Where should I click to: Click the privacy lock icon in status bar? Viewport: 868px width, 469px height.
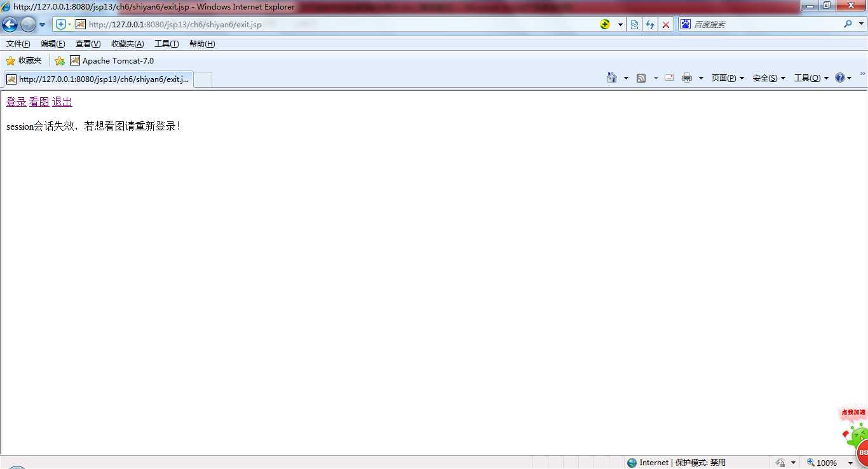[x=780, y=463]
